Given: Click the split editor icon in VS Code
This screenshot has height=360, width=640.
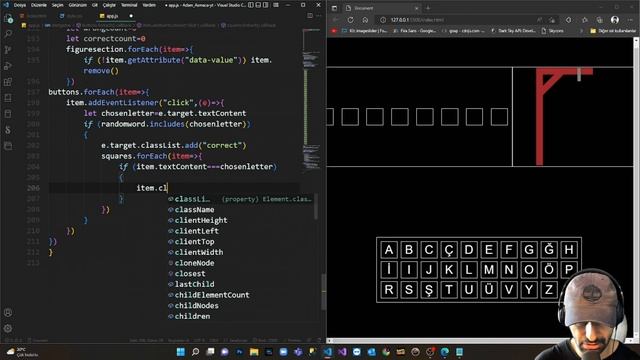Looking at the screenshot, I should (x=310, y=16).
